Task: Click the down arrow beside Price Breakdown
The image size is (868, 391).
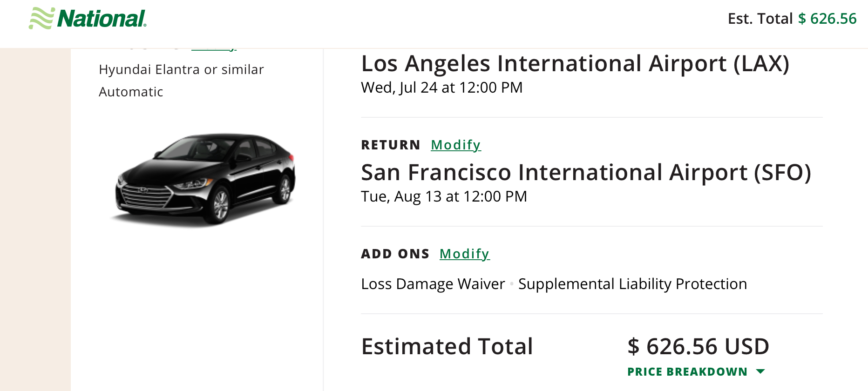Action: [760, 371]
